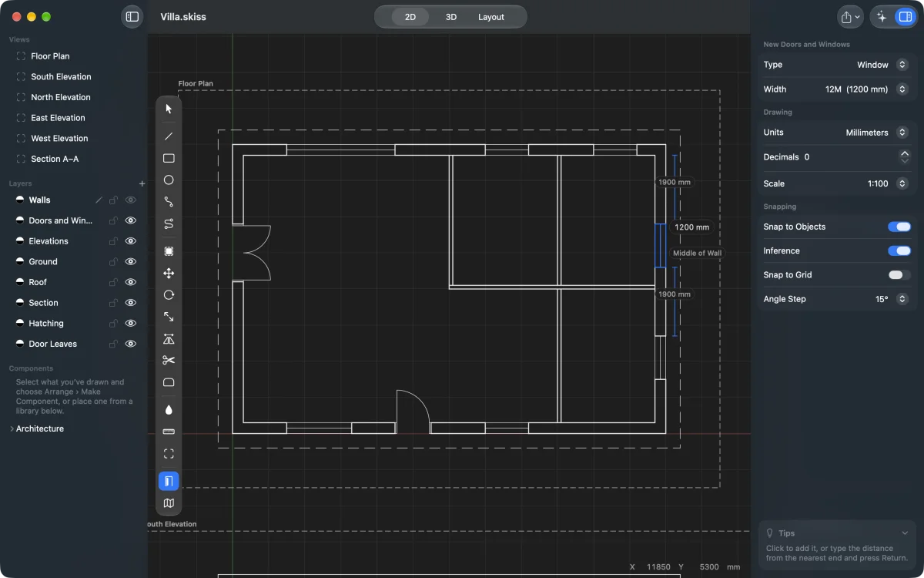Toggle the left sidebar button
The height and width of the screenshot is (578, 924).
click(132, 16)
